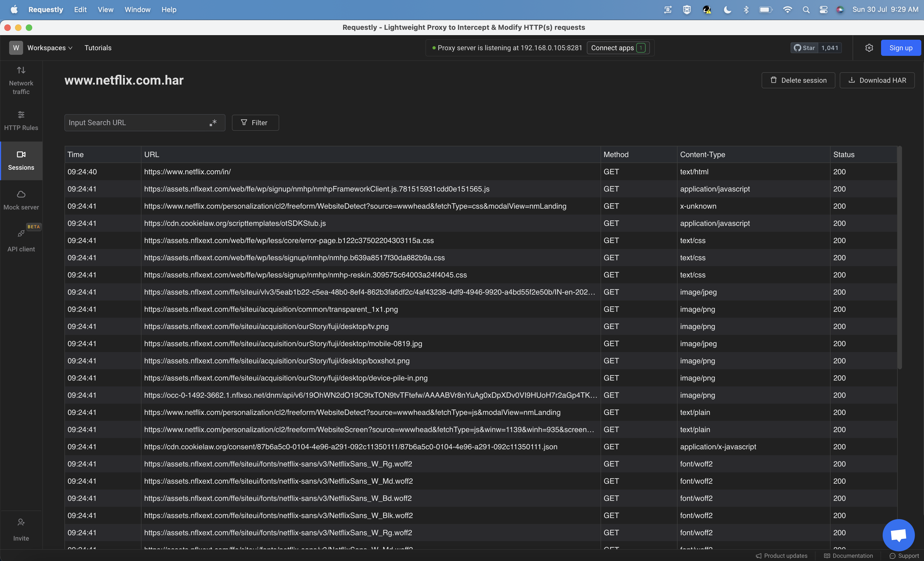Click the Bluetooth menu bar icon

click(746, 10)
